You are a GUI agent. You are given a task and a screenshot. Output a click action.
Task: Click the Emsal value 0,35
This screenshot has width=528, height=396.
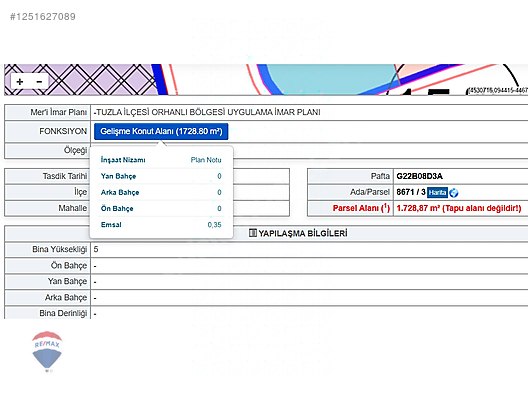coord(214,225)
